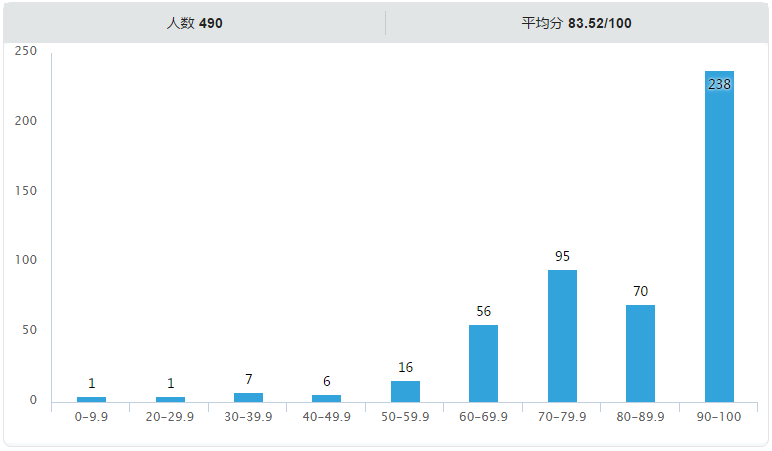Click the 50–59.9 range bar
Viewport: 772px width, 451px height.
coord(405,392)
